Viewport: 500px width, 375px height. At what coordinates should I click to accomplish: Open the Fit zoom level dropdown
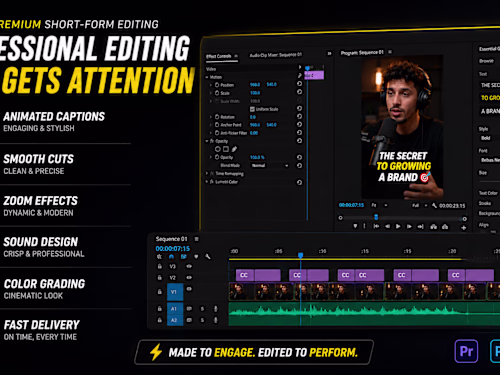coord(379,205)
